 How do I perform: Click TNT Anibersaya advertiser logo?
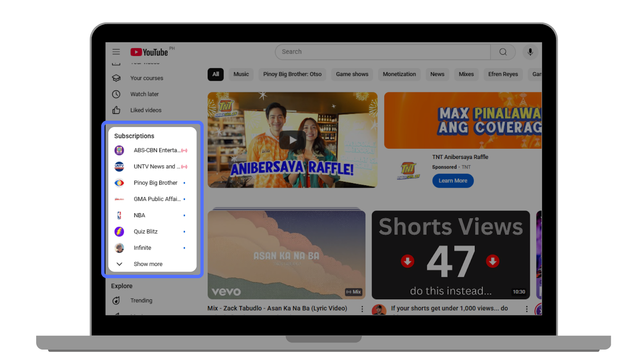(x=408, y=170)
